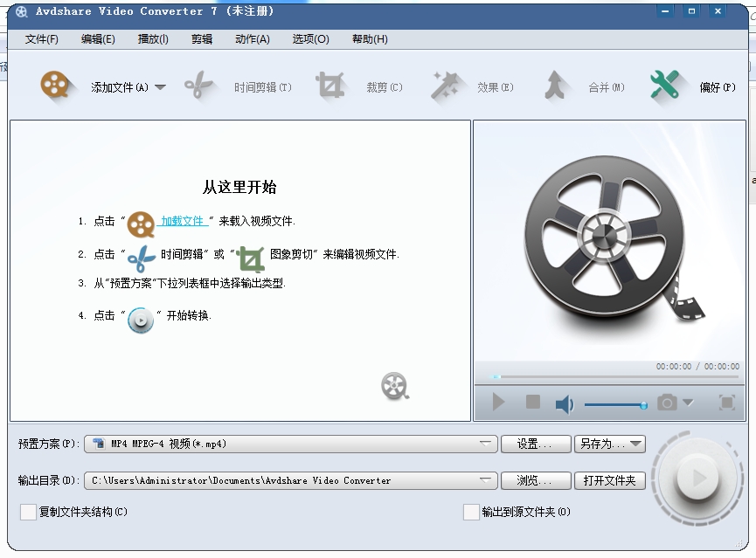
Task: Stop the preview playback
Action: [x=533, y=401]
